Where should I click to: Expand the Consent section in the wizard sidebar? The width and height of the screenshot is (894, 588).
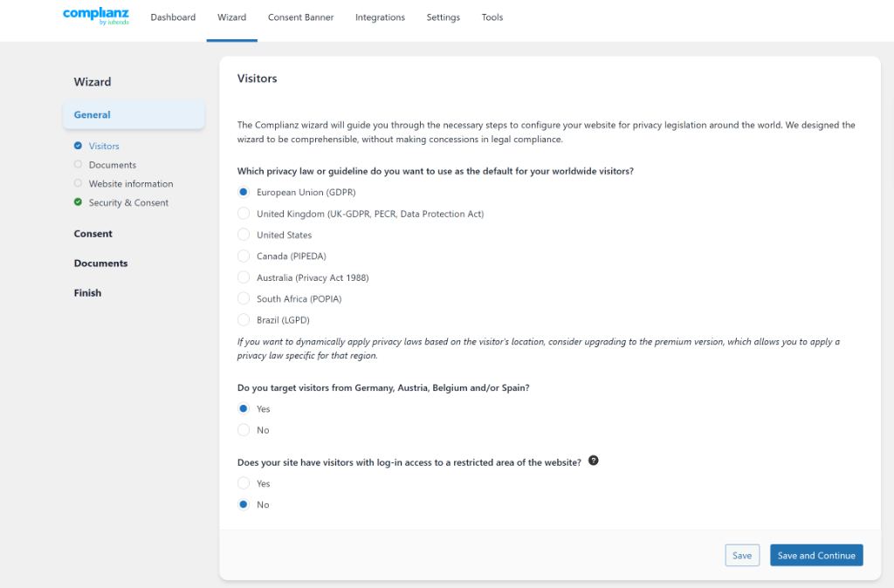tap(93, 233)
